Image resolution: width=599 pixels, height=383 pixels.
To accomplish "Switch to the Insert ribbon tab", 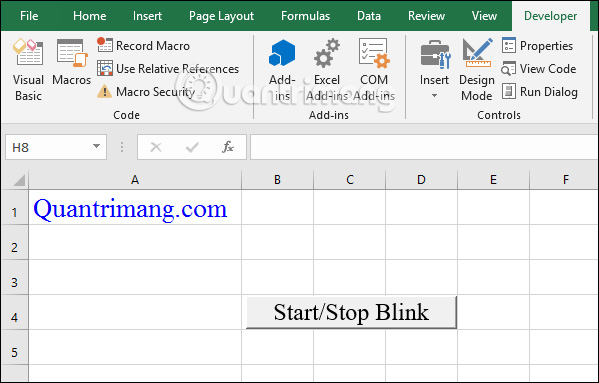I will click(147, 16).
